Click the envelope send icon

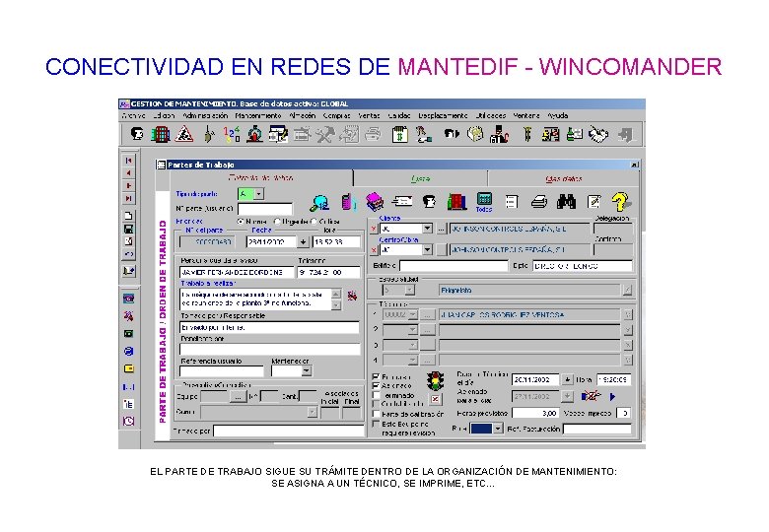coord(402,201)
